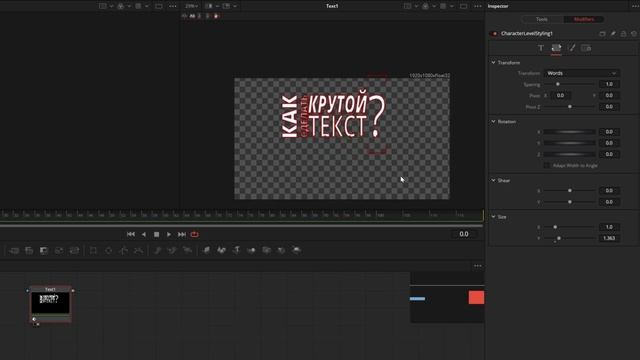The height and width of the screenshot is (360, 640).
Task: Click the Pivot X value field
Action: pyautogui.click(x=560, y=96)
